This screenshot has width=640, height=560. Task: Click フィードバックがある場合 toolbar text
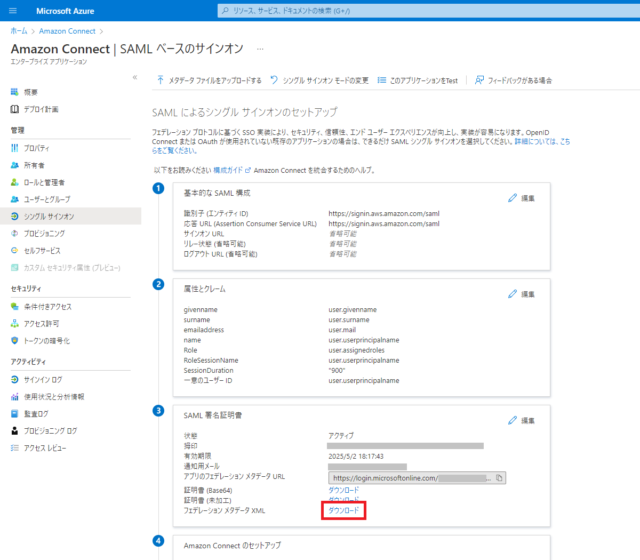pyautogui.click(x=520, y=80)
